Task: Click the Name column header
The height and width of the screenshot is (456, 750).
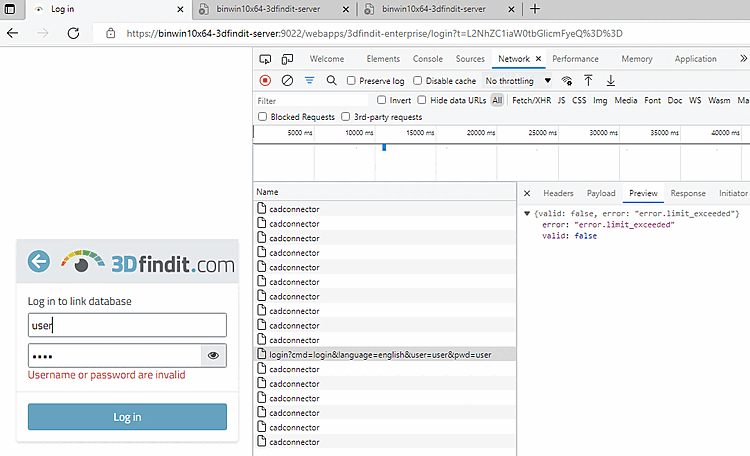Action: click(385, 192)
